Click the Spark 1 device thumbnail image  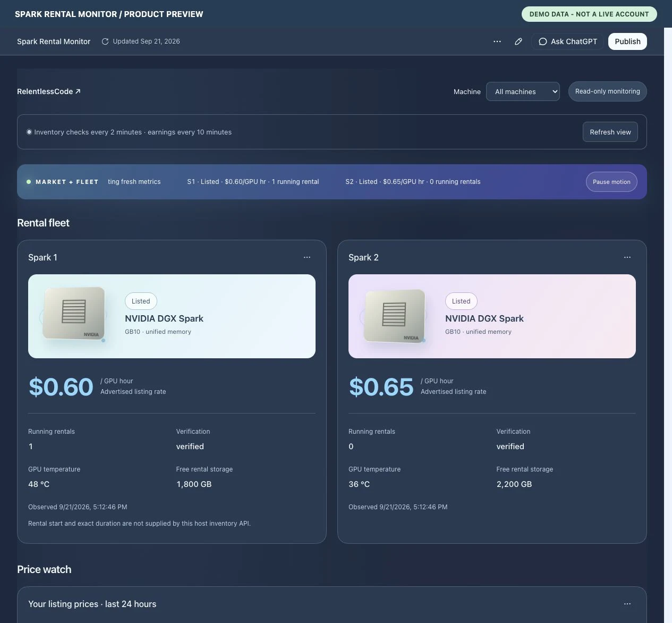(x=74, y=314)
